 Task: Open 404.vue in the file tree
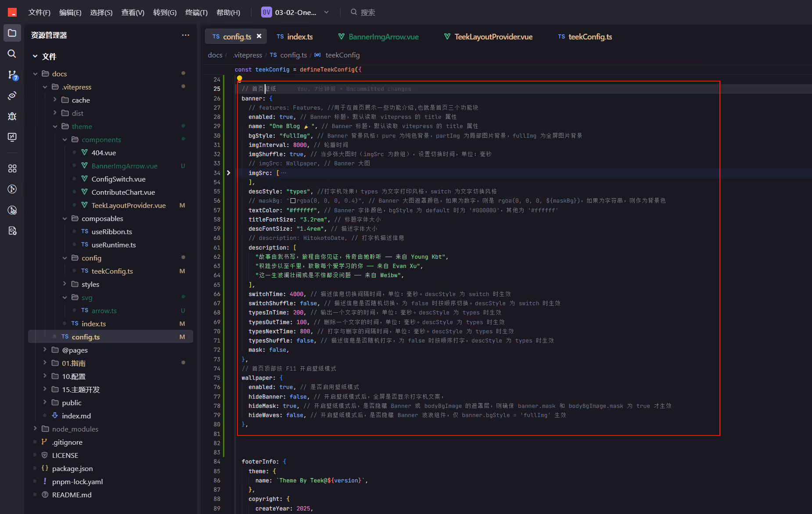click(104, 153)
